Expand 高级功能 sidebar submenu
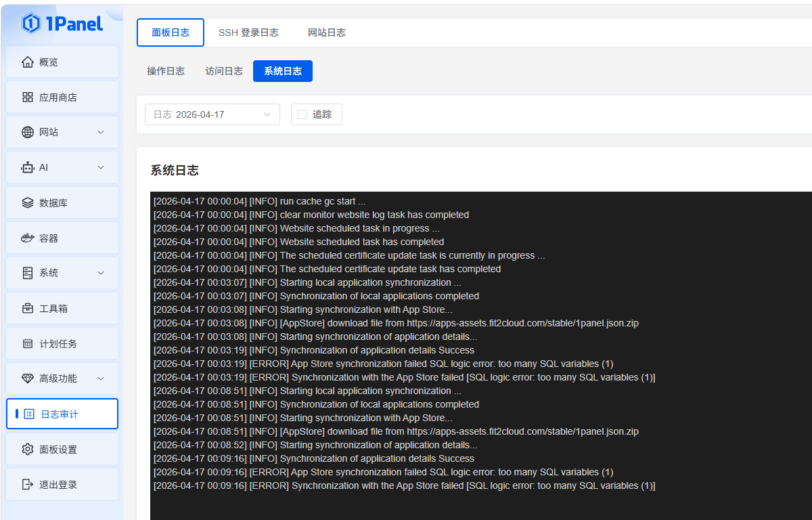 (x=101, y=379)
